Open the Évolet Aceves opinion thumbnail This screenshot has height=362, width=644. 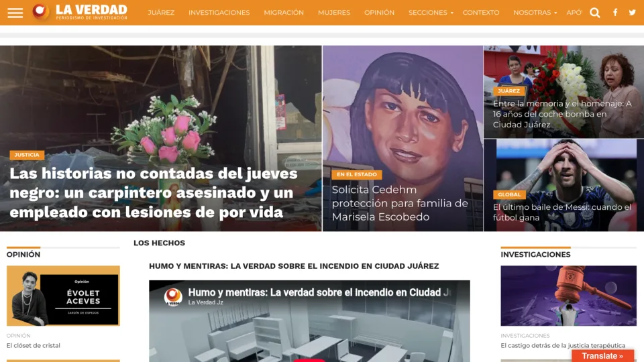(x=63, y=296)
